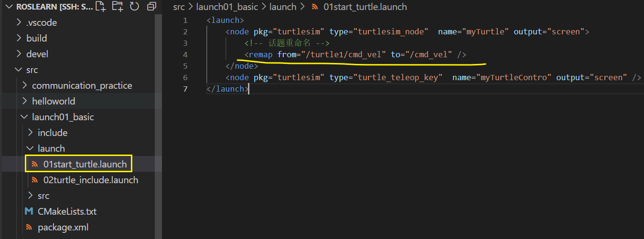Select the .vscode folder label
644x239 pixels.
point(42,22)
